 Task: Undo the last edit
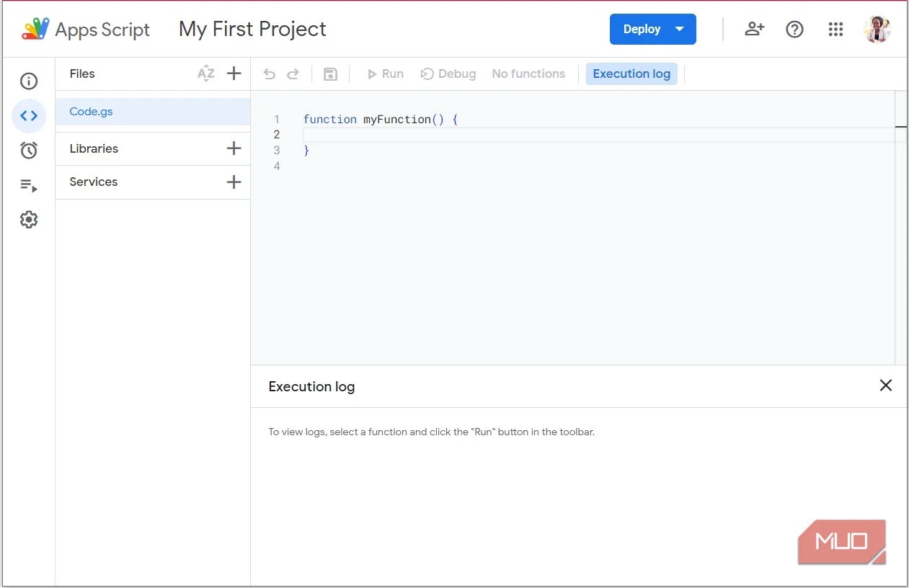(x=269, y=73)
